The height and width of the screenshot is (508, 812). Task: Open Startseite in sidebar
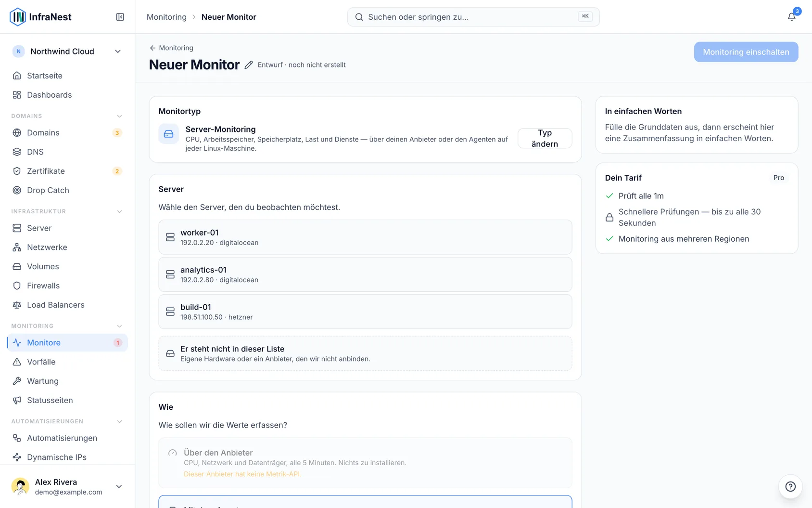tap(67, 76)
